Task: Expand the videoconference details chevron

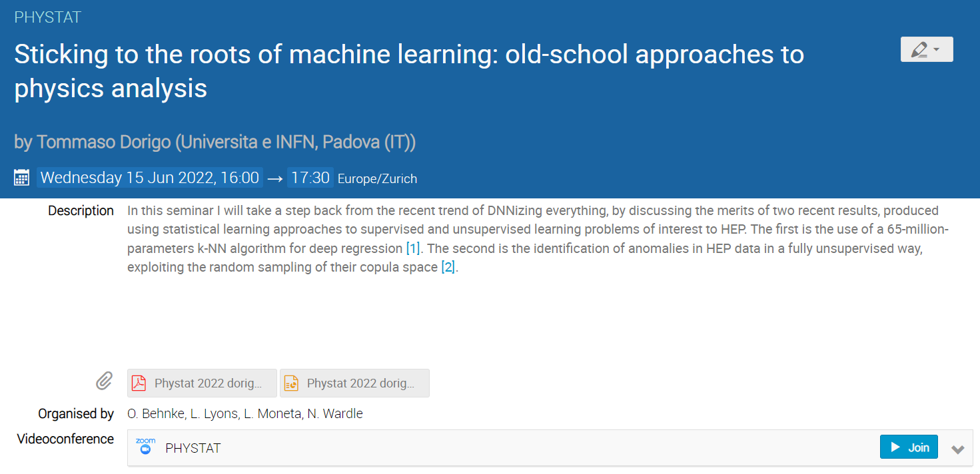Action: (958, 449)
